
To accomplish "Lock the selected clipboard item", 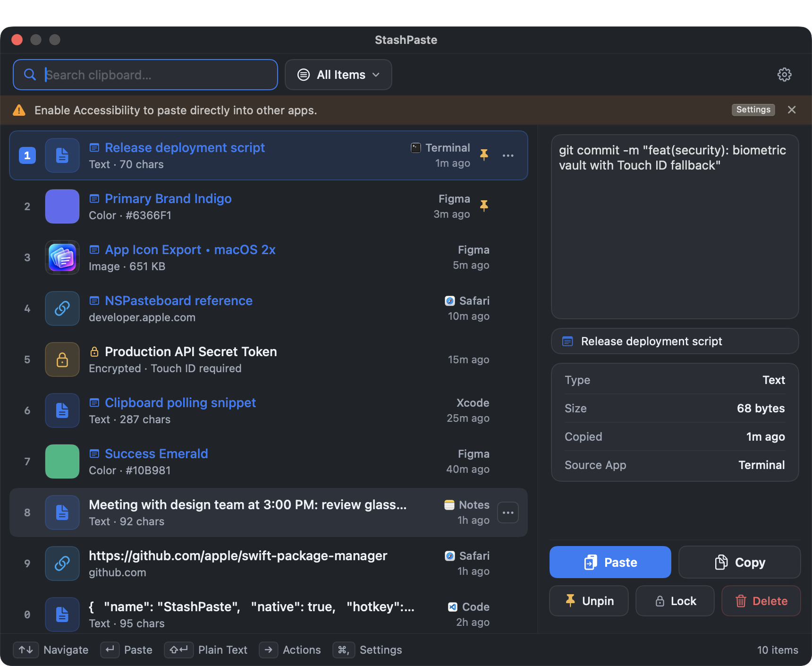I will (675, 601).
